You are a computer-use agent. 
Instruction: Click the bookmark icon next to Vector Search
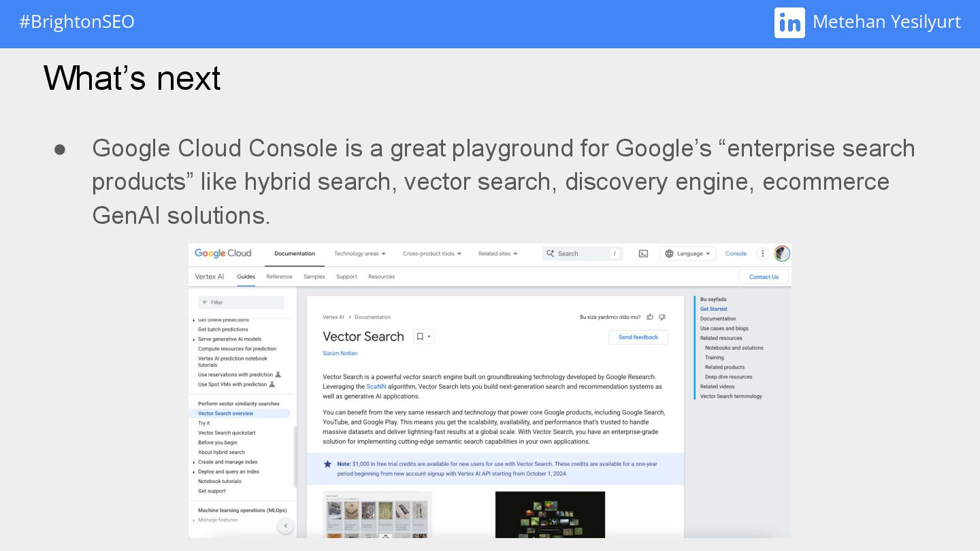pyautogui.click(x=420, y=337)
